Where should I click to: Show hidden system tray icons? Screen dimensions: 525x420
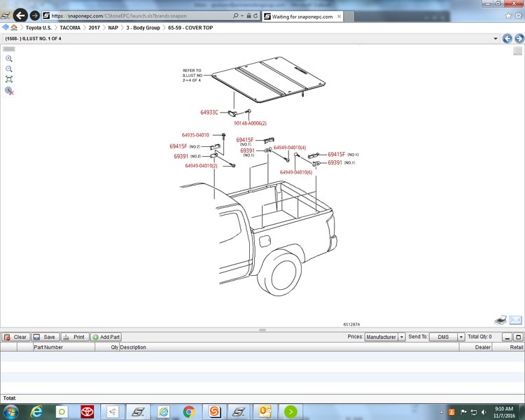[x=441, y=412]
